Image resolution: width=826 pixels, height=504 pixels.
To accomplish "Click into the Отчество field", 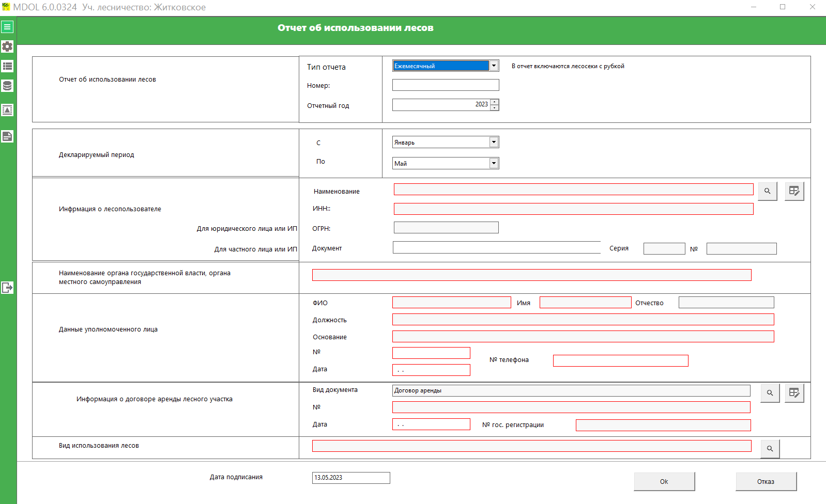I will pos(726,303).
